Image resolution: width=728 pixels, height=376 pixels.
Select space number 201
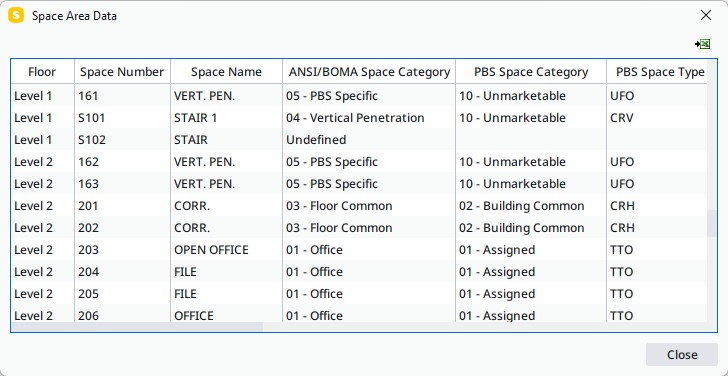pos(122,206)
